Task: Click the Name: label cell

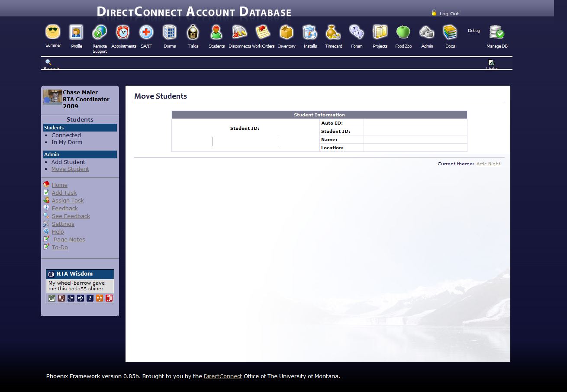Action: [341, 140]
